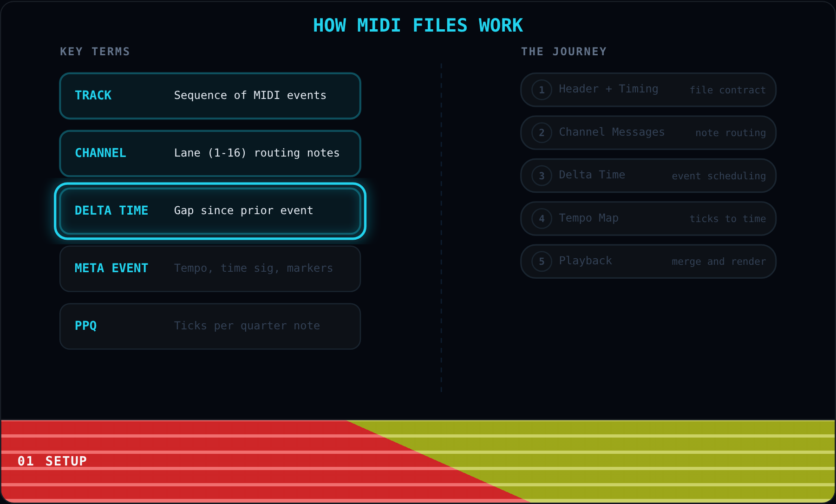Click the KEY TERMS section heading

(95, 52)
